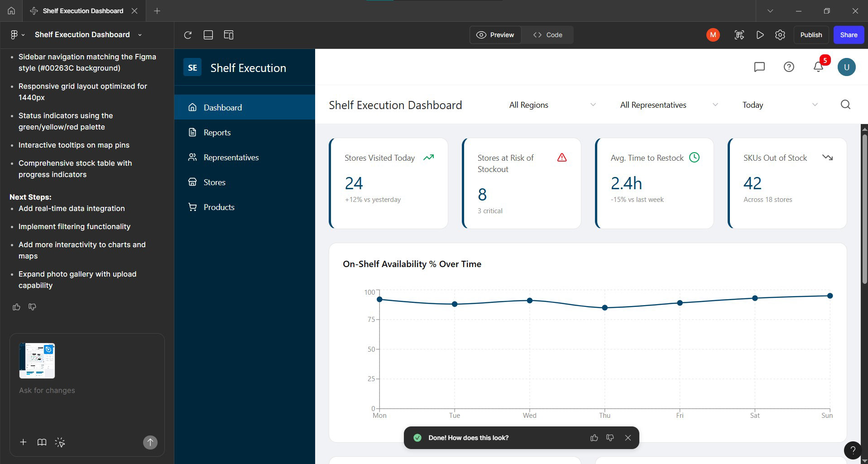Give thumbs up in Done toast
Screen dimensions: 868x464
(594, 438)
